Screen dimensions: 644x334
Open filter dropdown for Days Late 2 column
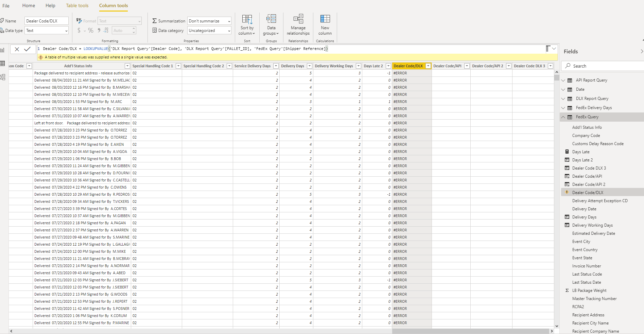(x=388, y=66)
